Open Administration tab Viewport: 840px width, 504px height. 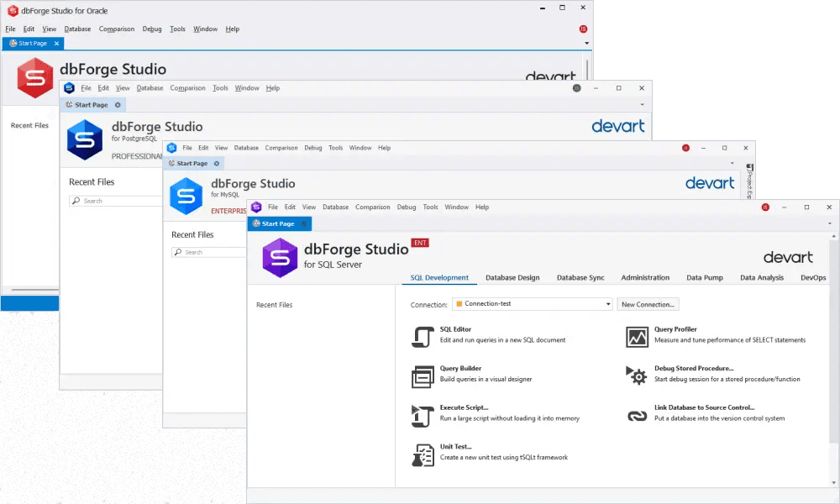pyautogui.click(x=645, y=277)
